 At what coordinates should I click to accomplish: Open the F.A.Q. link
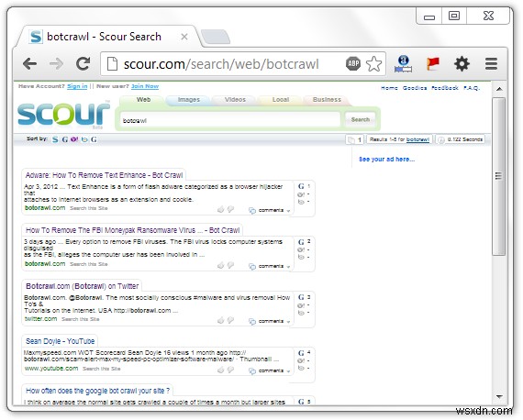click(x=472, y=88)
